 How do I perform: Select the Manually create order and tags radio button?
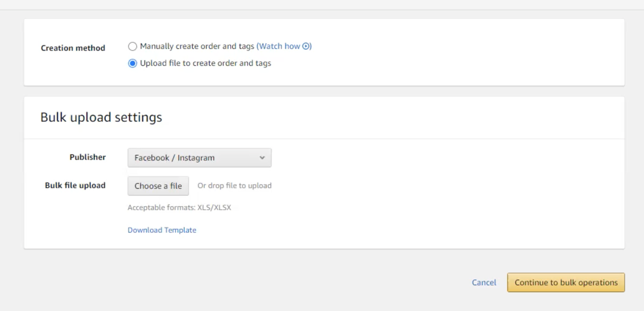coord(133,47)
